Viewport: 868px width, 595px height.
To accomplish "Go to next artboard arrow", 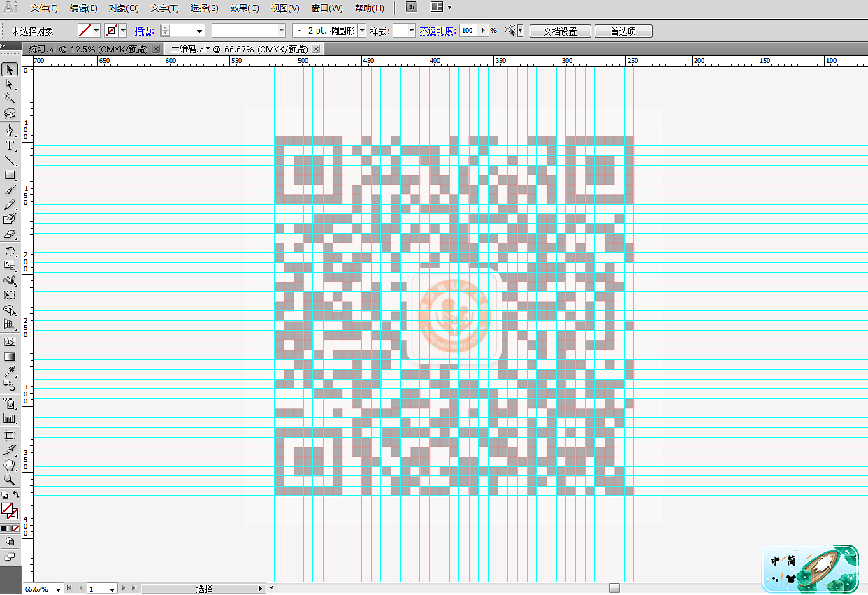I will [x=124, y=589].
